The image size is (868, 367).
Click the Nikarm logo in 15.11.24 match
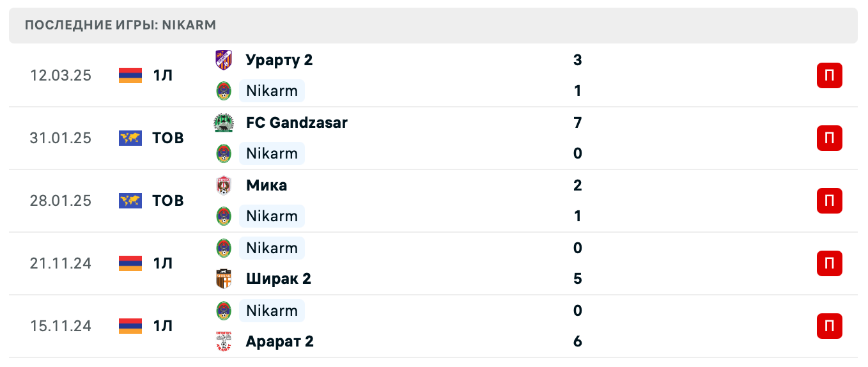pyautogui.click(x=224, y=311)
